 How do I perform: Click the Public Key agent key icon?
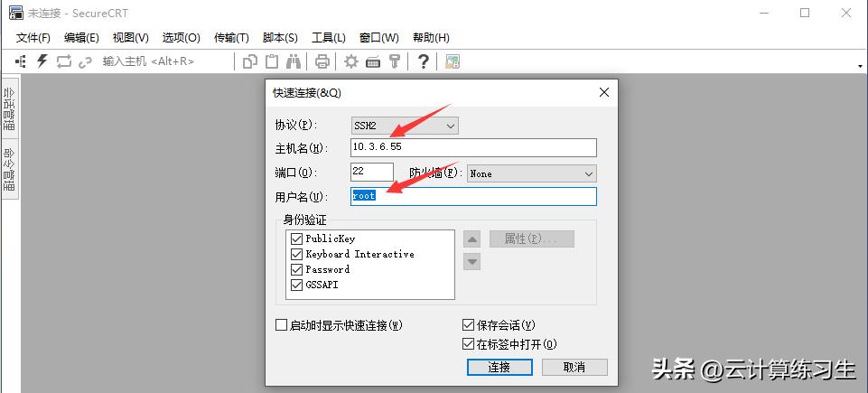[394, 61]
